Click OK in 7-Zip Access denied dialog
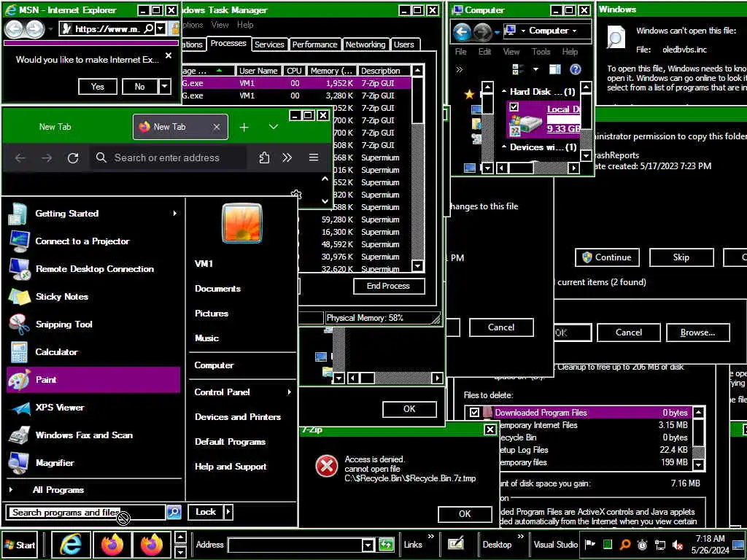747x560 pixels. tap(465, 514)
